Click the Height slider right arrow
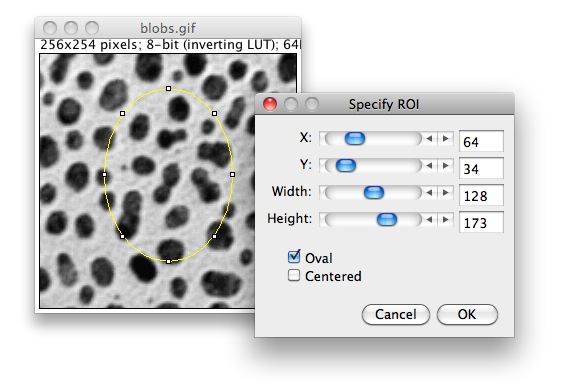Image resolution: width=565 pixels, height=384 pixels. [446, 220]
